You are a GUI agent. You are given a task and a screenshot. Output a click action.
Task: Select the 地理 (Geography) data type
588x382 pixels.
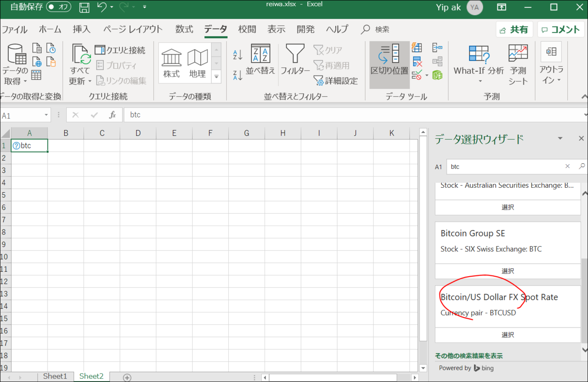(197, 64)
